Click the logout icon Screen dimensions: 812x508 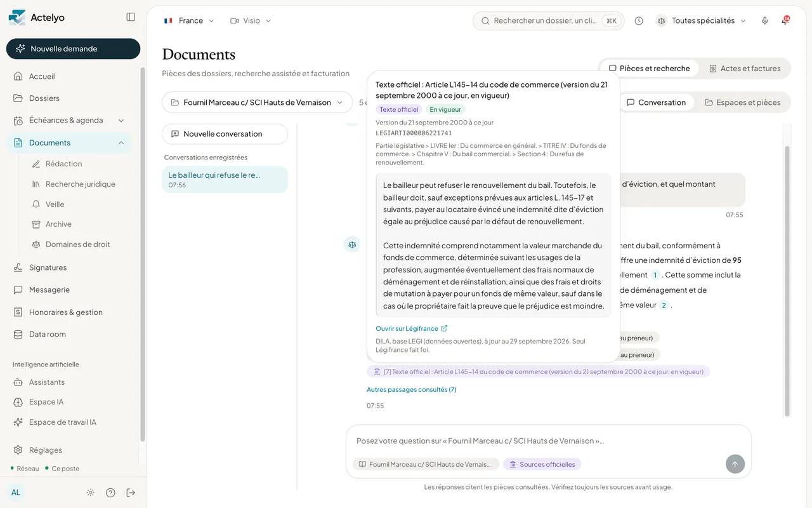131,493
